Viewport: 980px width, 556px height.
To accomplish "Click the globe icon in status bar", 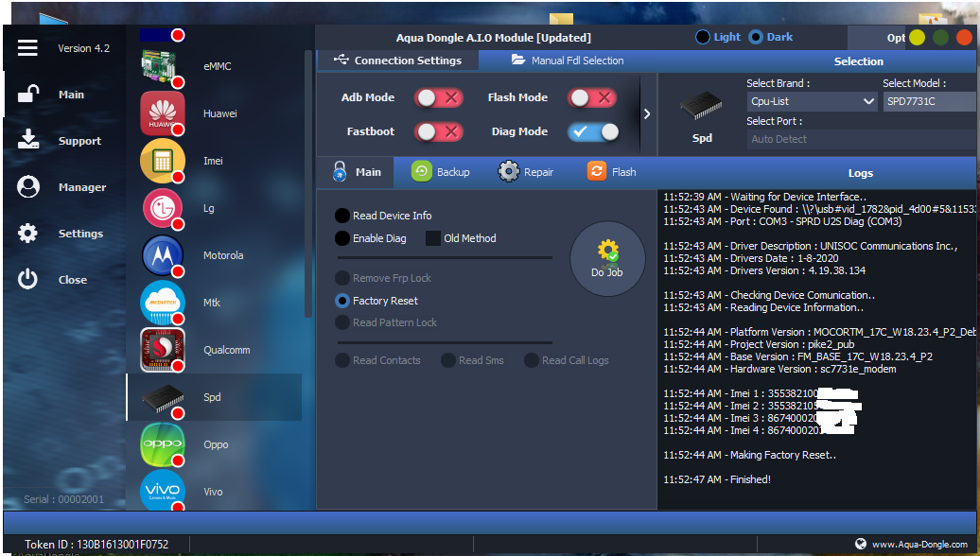I will point(861,544).
